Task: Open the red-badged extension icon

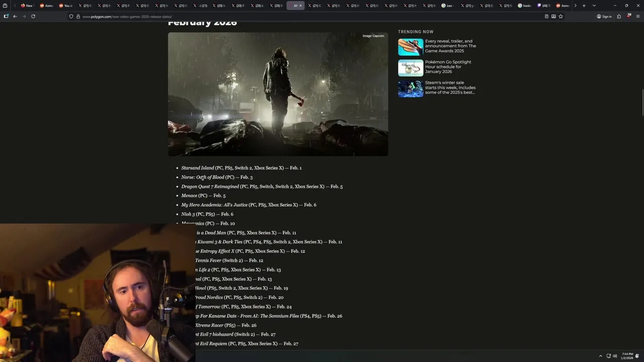Action: click(x=628, y=16)
